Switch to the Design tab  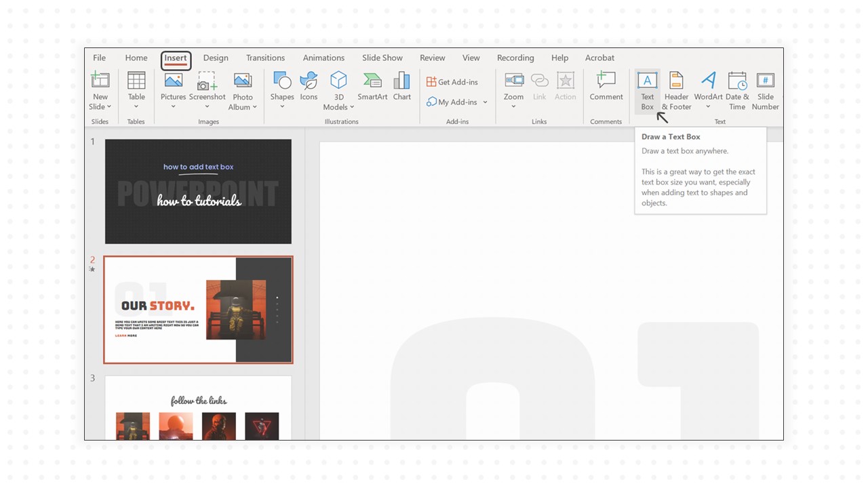216,58
